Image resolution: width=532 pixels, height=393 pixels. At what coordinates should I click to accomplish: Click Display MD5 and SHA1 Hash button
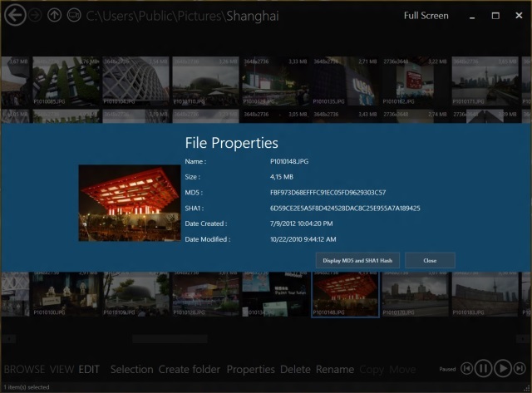click(357, 260)
